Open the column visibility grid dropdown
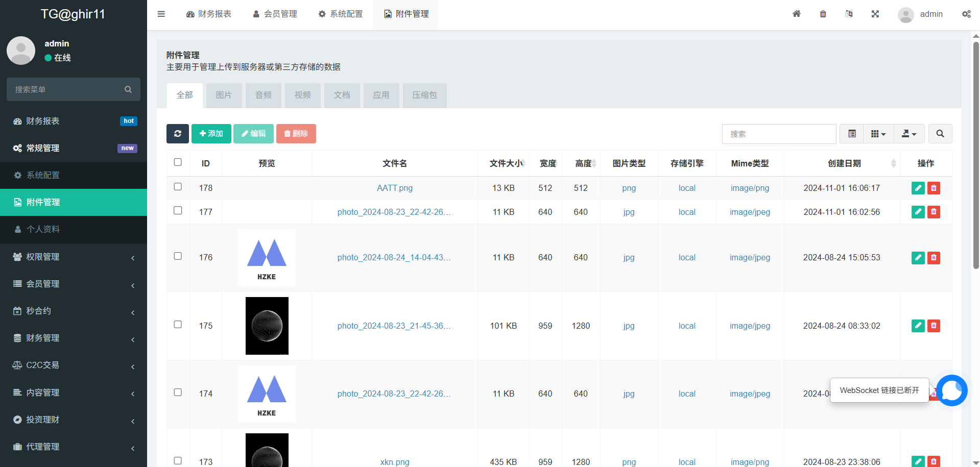Viewport: 980px width, 467px height. 878,134
